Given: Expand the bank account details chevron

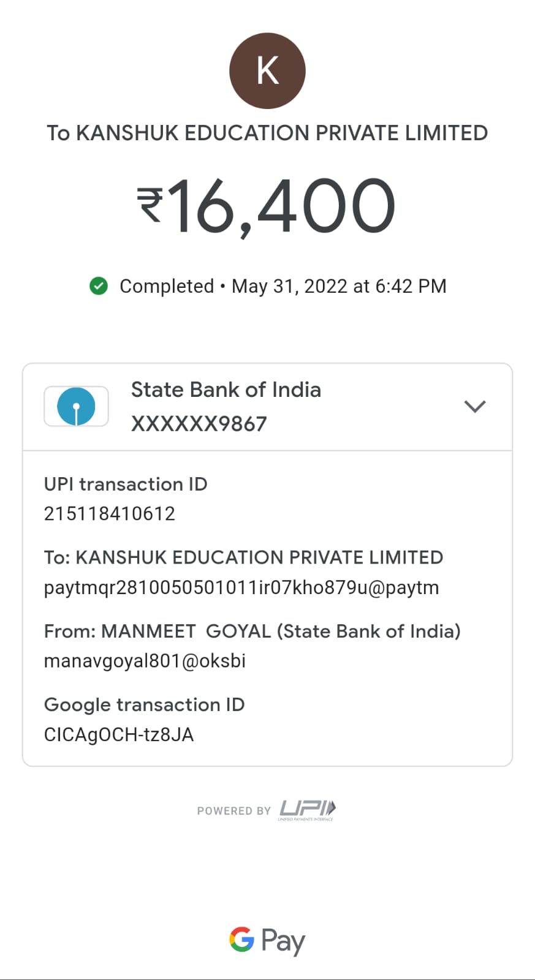Looking at the screenshot, I should pyautogui.click(x=475, y=406).
